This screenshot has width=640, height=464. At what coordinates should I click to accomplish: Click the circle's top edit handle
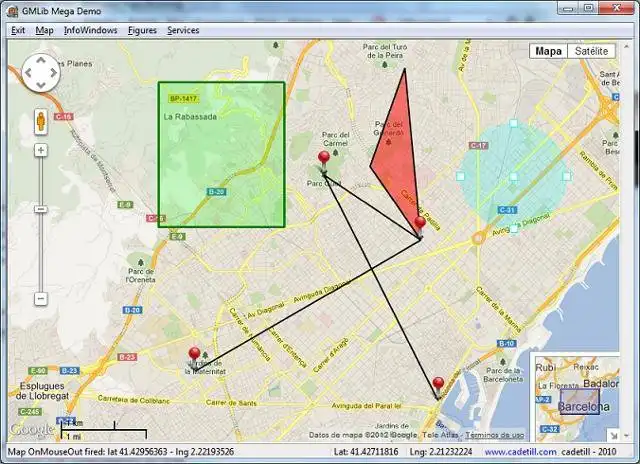tap(513, 123)
